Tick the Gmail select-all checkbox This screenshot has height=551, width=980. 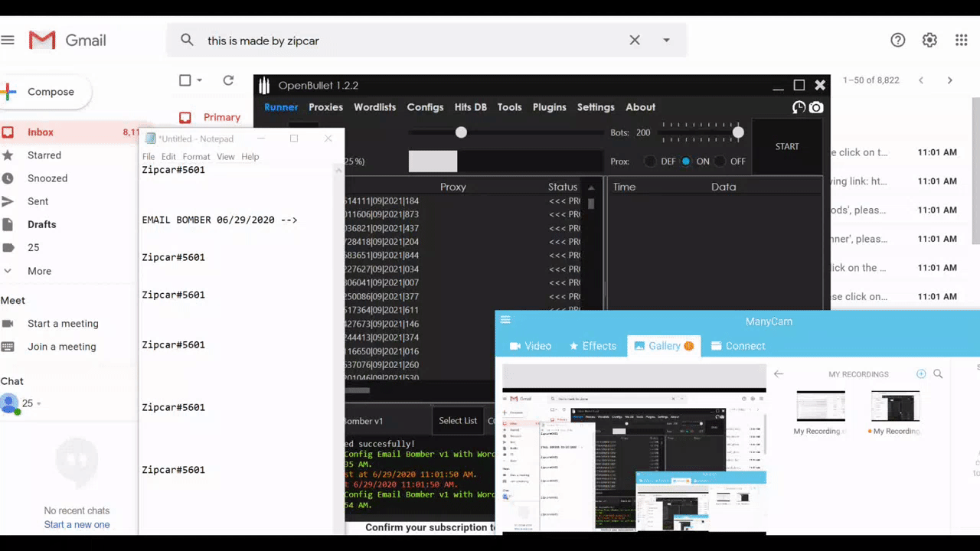coord(185,80)
